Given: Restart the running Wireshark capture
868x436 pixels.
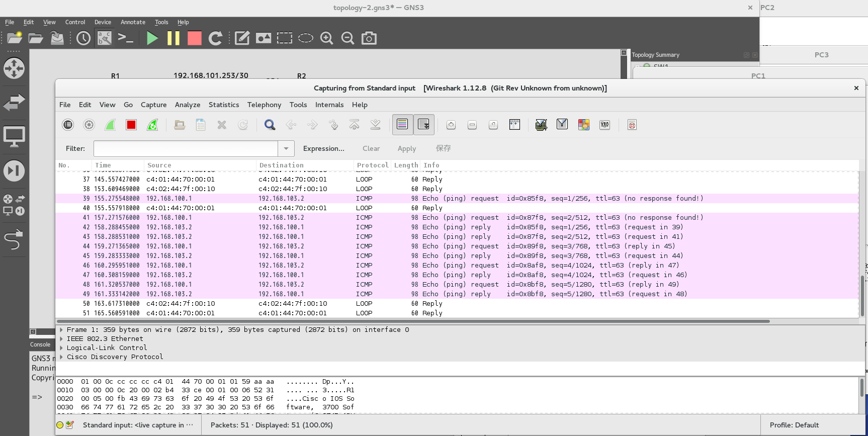Looking at the screenshot, I should (152, 125).
